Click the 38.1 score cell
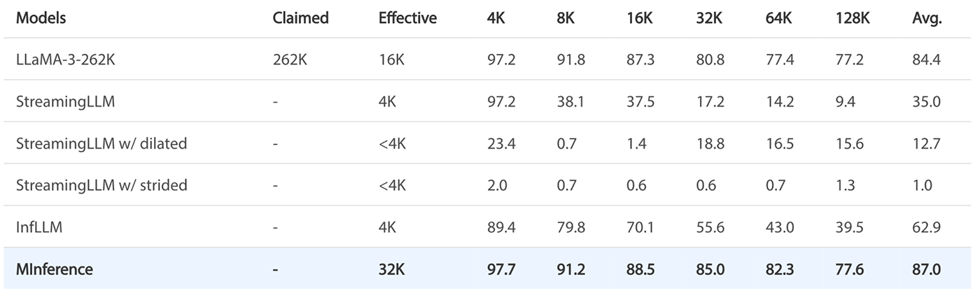 [x=570, y=102]
